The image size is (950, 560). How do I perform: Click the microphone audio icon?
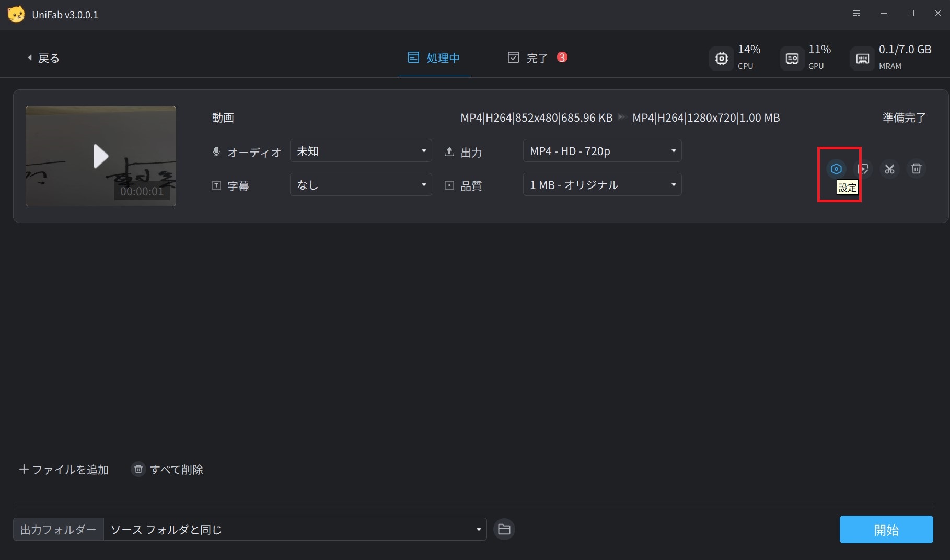point(216,152)
